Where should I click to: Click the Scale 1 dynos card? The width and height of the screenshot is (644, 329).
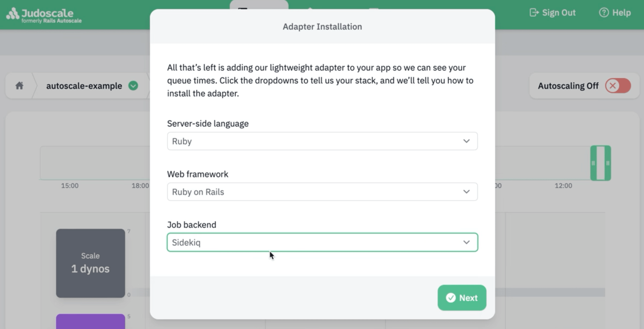click(90, 263)
